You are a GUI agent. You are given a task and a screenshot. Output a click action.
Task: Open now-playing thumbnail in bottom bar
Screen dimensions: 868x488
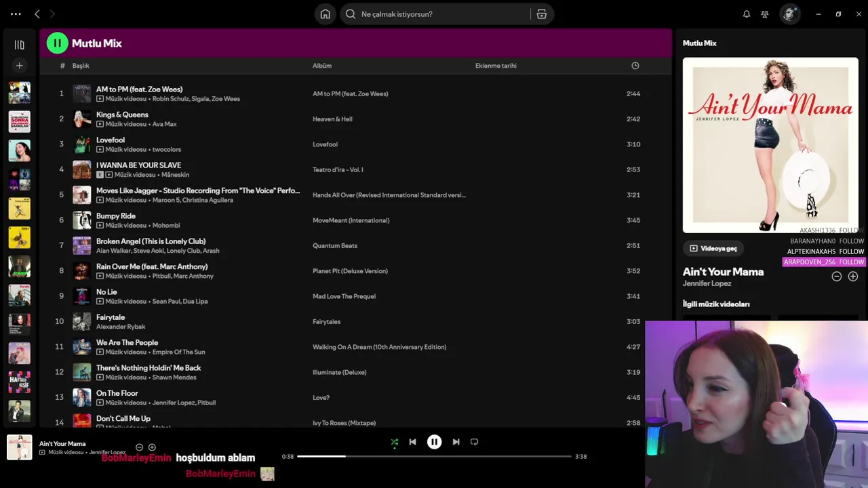pos(20,447)
